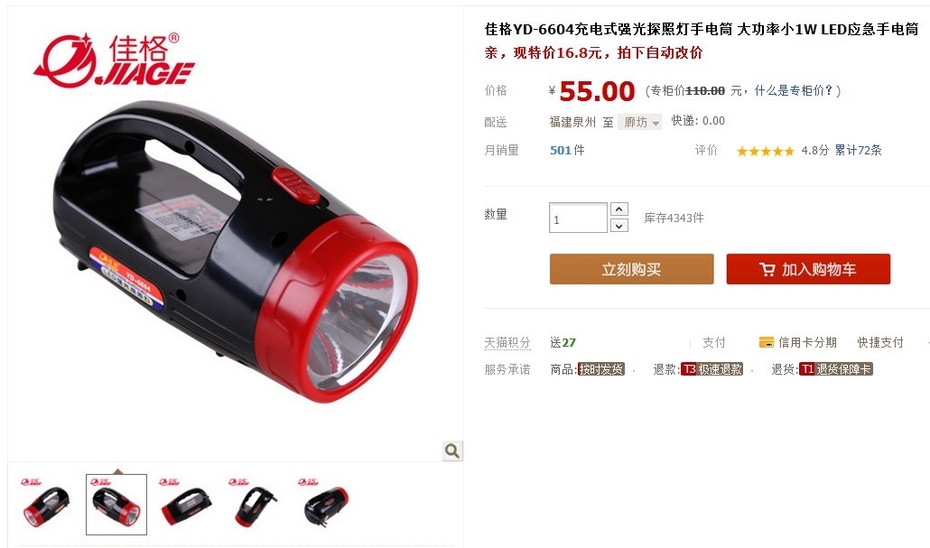The width and height of the screenshot is (930, 548).
Task: Open the 累计72条 reviews link
Action: click(x=858, y=150)
